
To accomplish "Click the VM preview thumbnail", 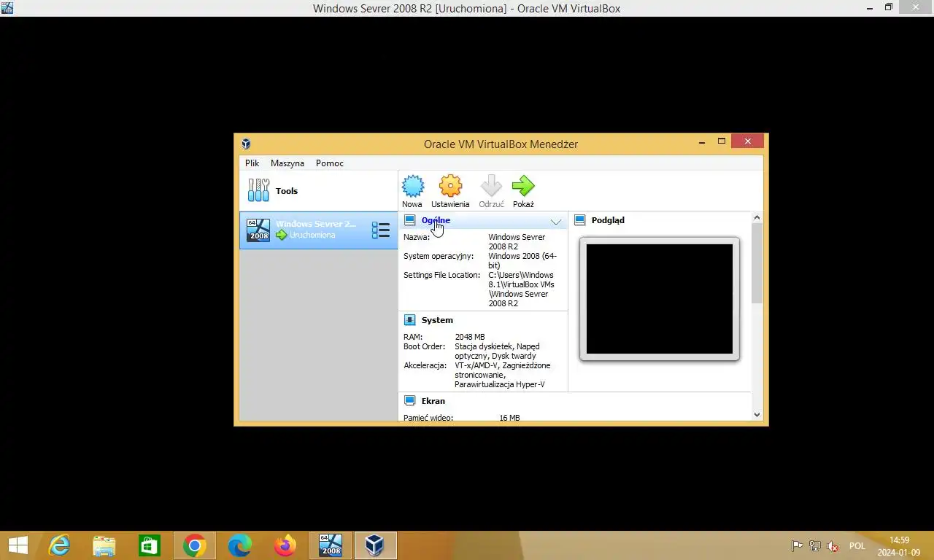I will [x=660, y=299].
